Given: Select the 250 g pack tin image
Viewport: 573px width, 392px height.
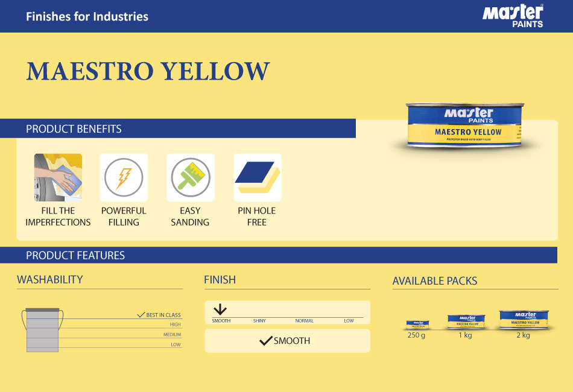Looking at the screenshot, I should tap(418, 325).
